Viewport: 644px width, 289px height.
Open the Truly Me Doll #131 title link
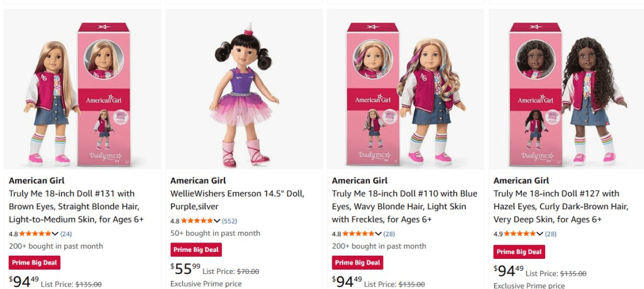coord(76,206)
